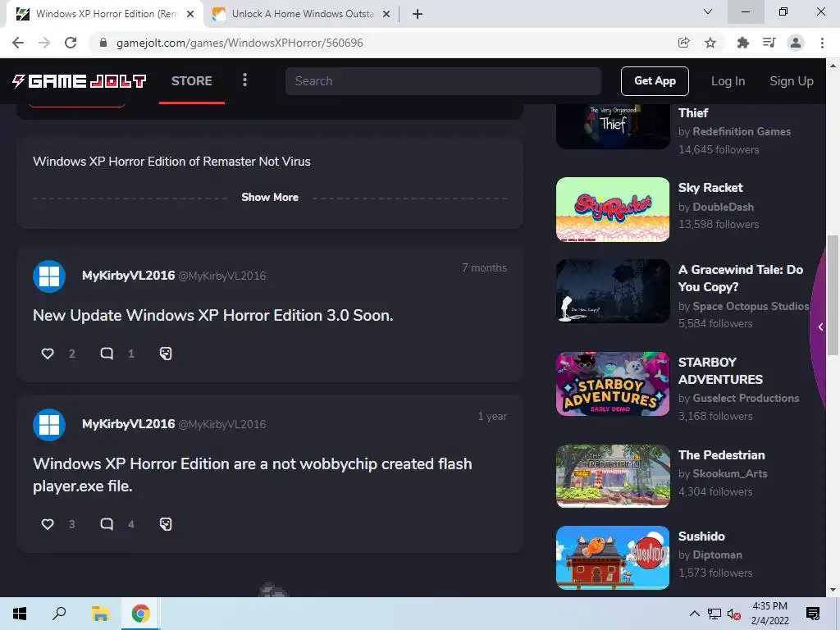Open comments on flash player.exe post

click(107, 524)
